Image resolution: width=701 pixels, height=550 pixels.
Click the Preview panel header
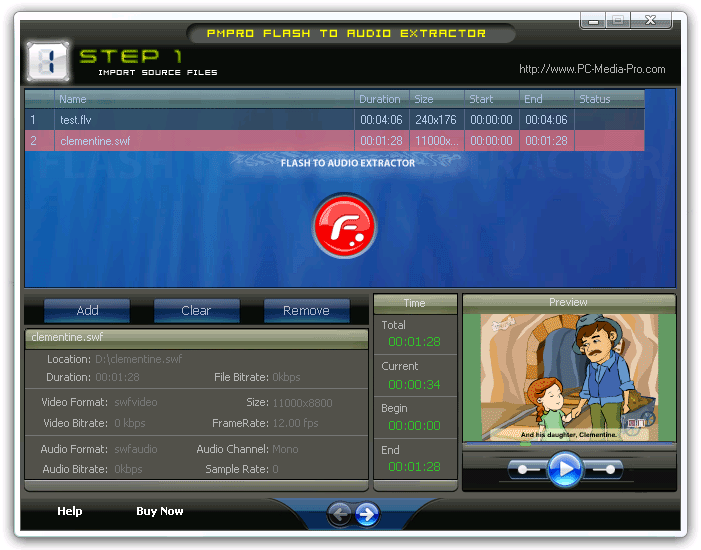click(569, 303)
